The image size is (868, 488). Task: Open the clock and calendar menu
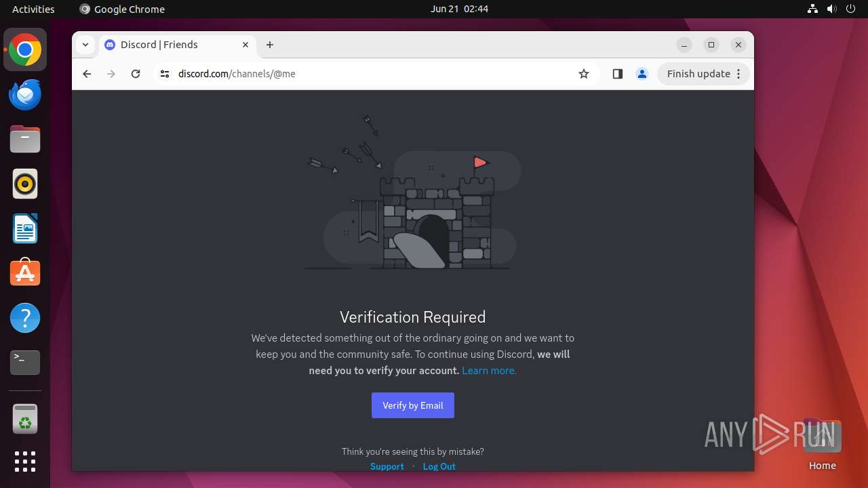459,9
